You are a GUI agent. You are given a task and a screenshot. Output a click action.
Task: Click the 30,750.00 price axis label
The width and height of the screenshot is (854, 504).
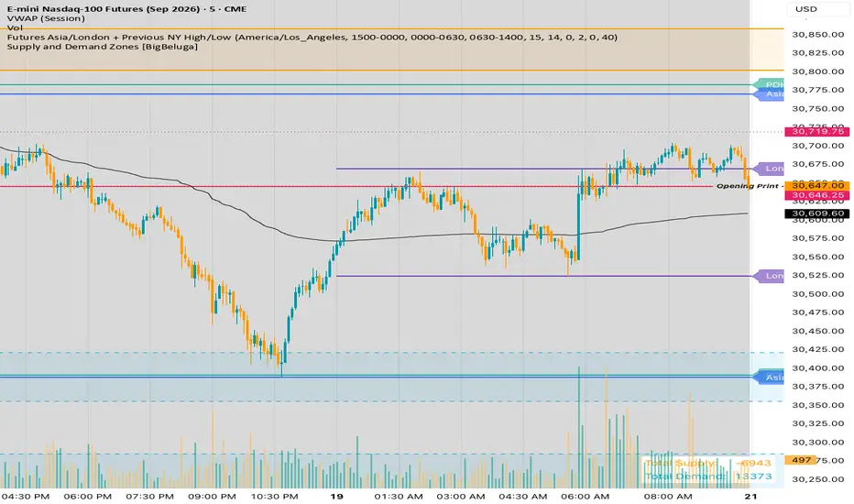(x=817, y=108)
